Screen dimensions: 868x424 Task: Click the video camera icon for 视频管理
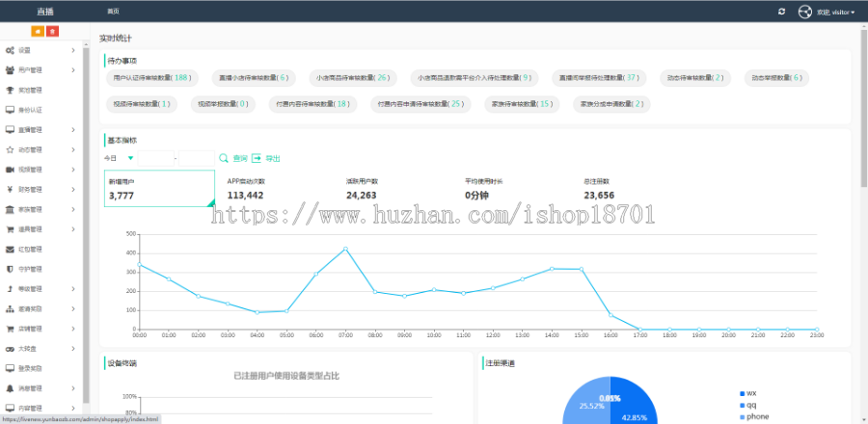tap(10, 170)
